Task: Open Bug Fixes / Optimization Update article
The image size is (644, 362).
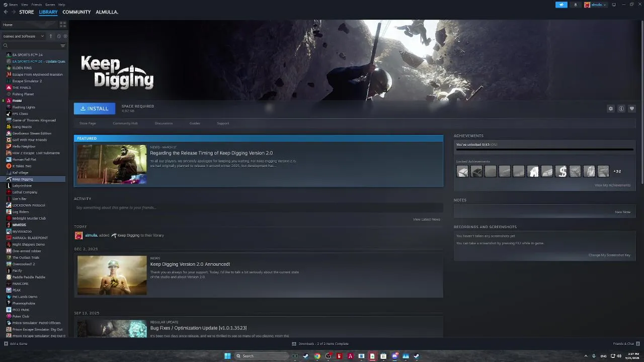Action: [x=198, y=328]
